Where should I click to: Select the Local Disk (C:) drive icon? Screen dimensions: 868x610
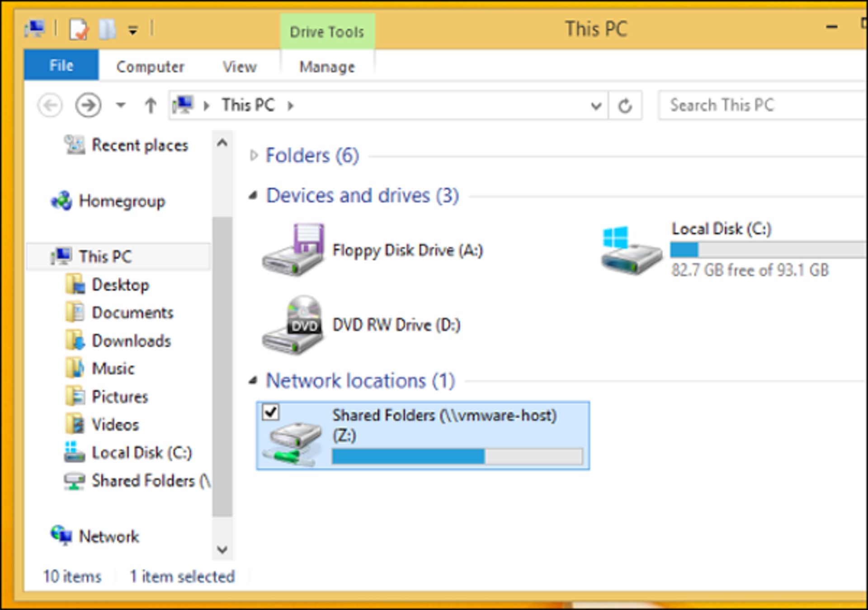(x=632, y=250)
